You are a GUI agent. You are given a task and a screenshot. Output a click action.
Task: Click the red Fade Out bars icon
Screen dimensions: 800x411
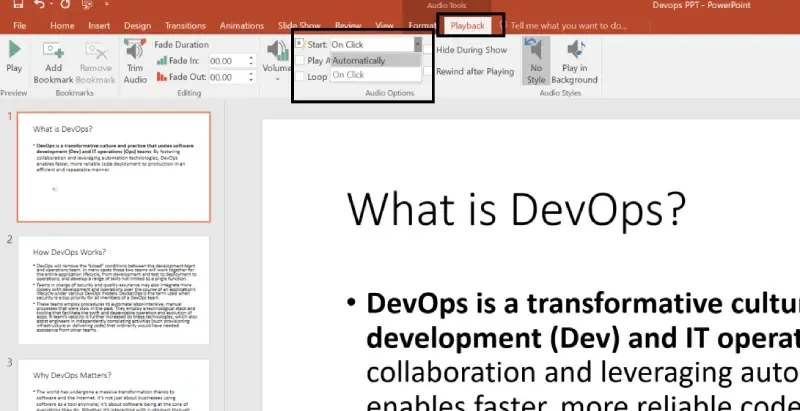point(162,77)
